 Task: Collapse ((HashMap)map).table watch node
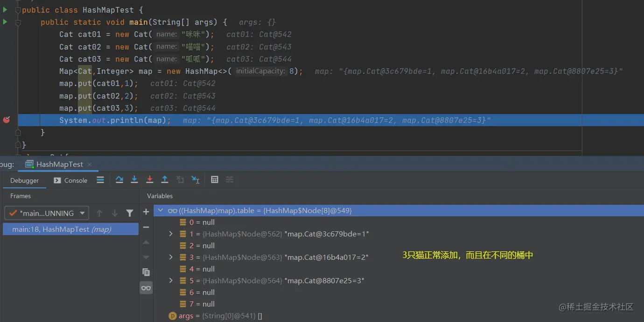[x=161, y=211]
